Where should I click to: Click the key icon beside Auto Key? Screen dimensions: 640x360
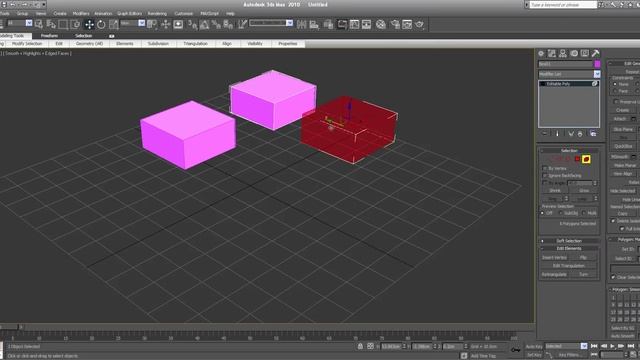click(x=516, y=350)
